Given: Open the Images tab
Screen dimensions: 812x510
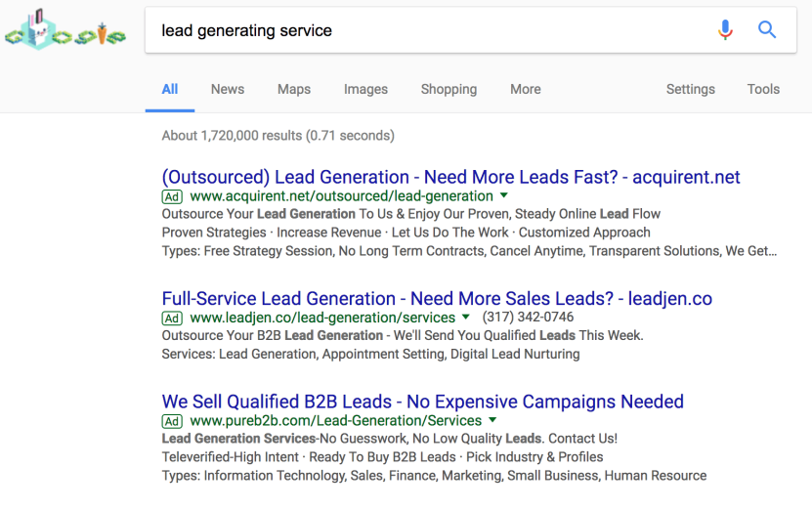Looking at the screenshot, I should click(x=365, y=89).
